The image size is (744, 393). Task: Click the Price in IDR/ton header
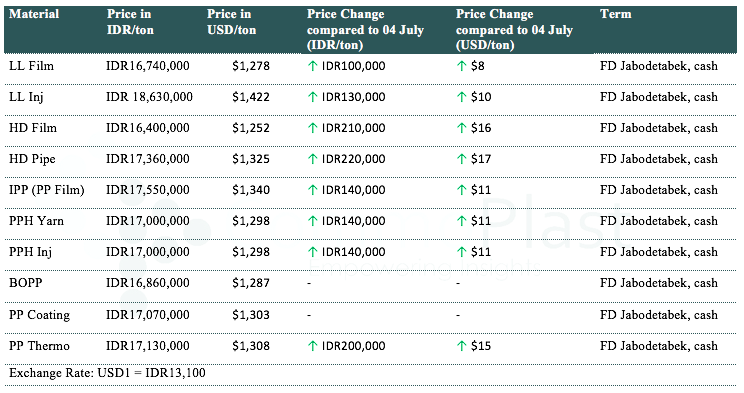[x=130, y=22]
